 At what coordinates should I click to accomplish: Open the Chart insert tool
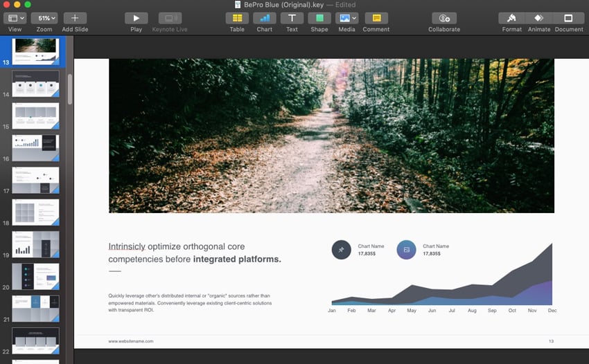[265, 19]
